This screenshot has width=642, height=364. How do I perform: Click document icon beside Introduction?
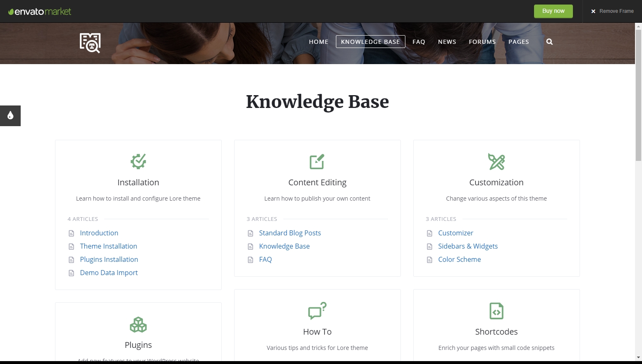click(71, 233)
